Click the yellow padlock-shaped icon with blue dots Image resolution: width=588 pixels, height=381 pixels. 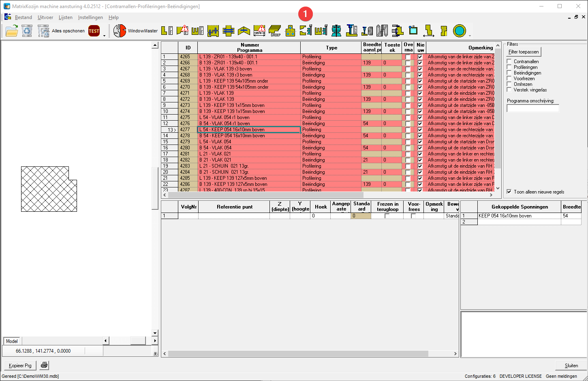(x=290, y=31)
